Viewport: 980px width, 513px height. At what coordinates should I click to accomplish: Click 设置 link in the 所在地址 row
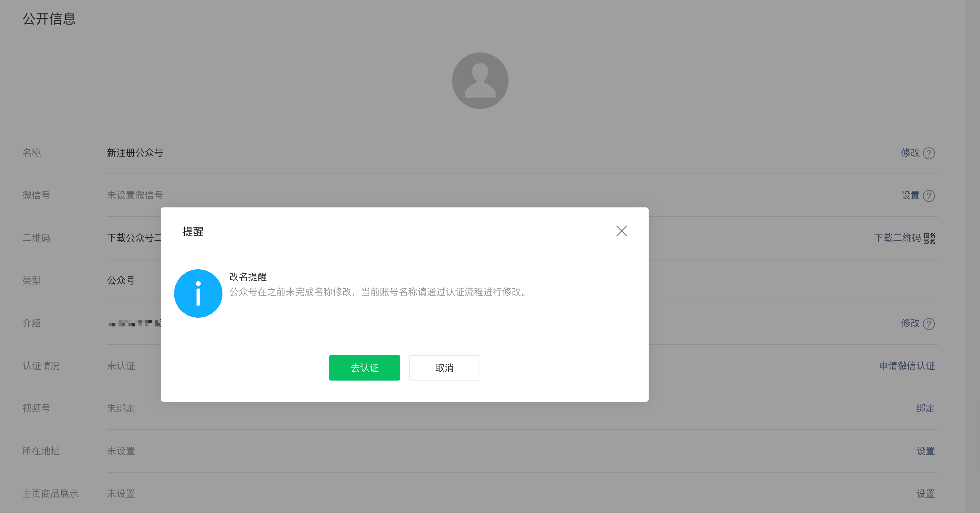click(x=925, y=451)
